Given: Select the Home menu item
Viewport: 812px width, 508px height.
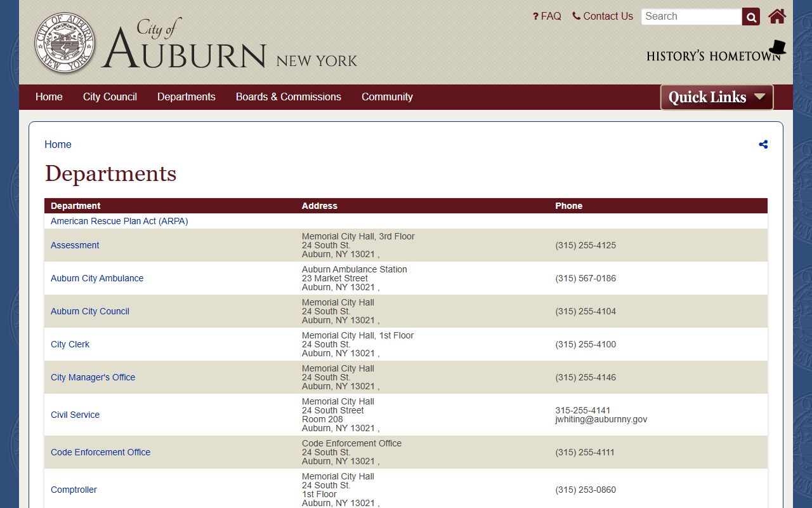Looking at the screenshot, I should (x=49, y=97).
